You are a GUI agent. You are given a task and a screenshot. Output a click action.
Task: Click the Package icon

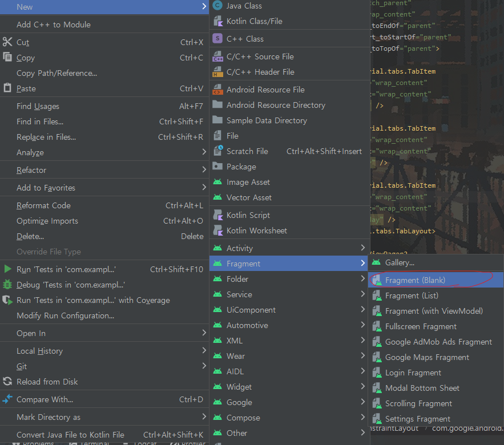click(217, 166)
